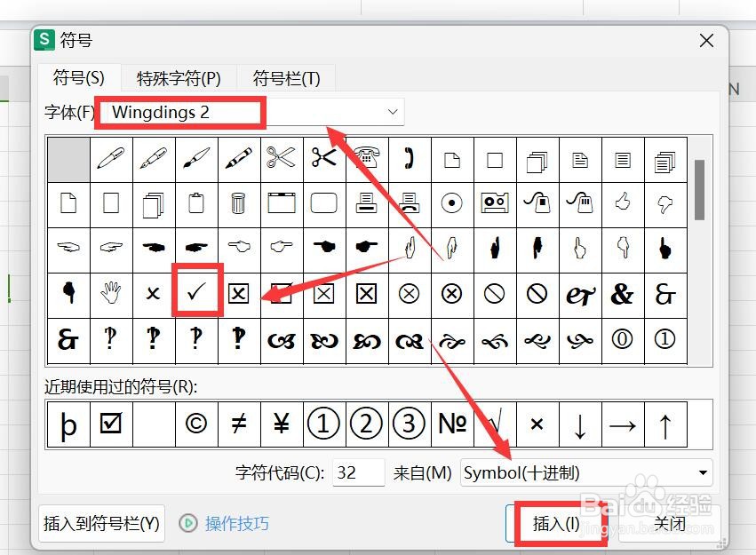The width and height of the screenshot is (756, 555).
Task: Switch to the 特殊字符 tab
Action: [178, 78]
